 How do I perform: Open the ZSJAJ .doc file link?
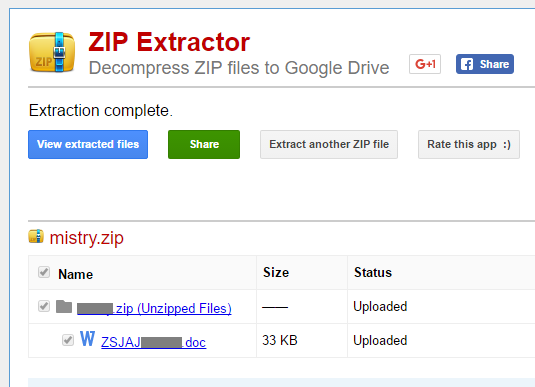click(x=154, y=342)
